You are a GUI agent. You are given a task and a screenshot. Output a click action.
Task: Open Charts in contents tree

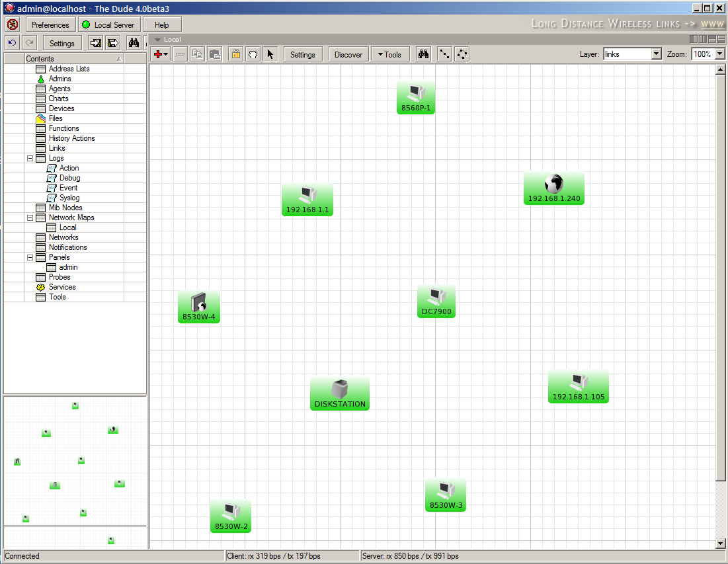58,99
